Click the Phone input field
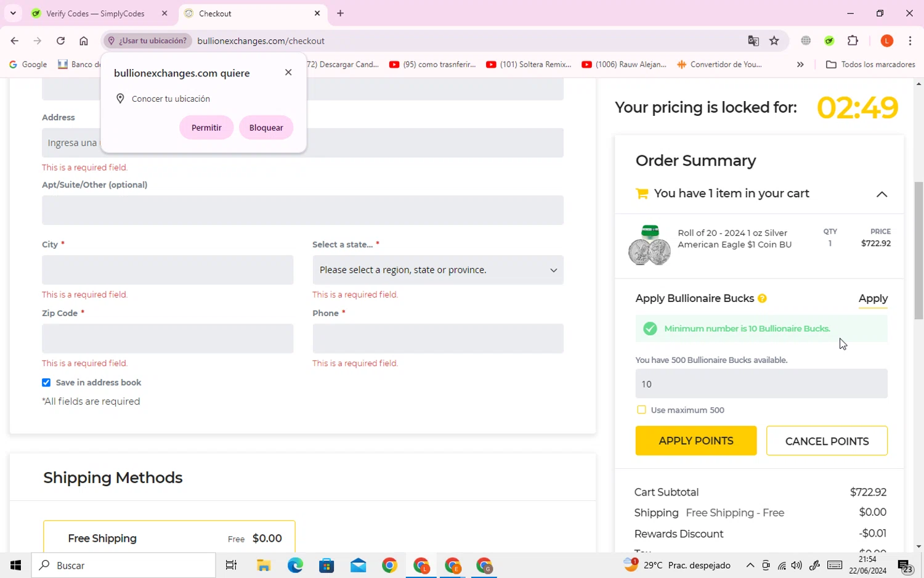 (x=438, y=338)
